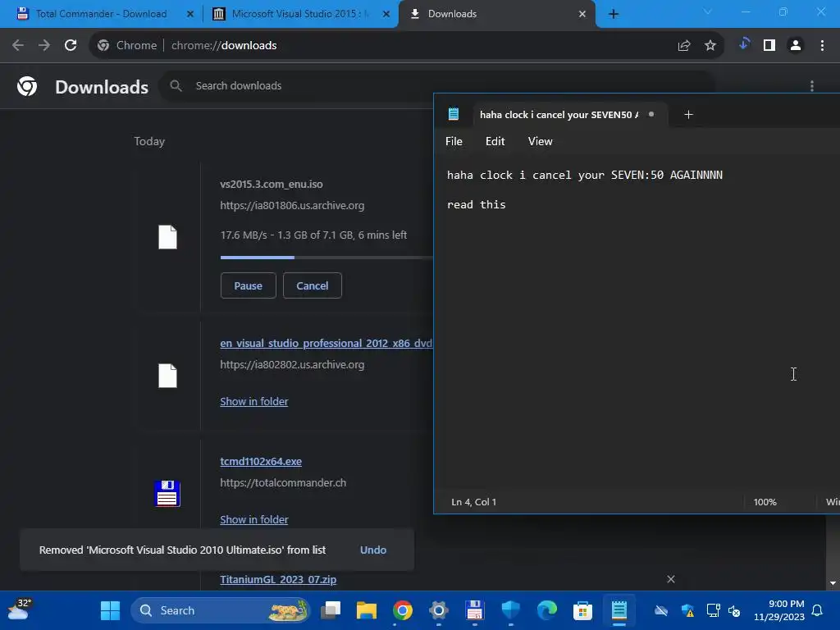The height and width of the screenshot is (630, 840).
Task: Open Settings gear from the taskbar
Action: (x=438, y=610)
